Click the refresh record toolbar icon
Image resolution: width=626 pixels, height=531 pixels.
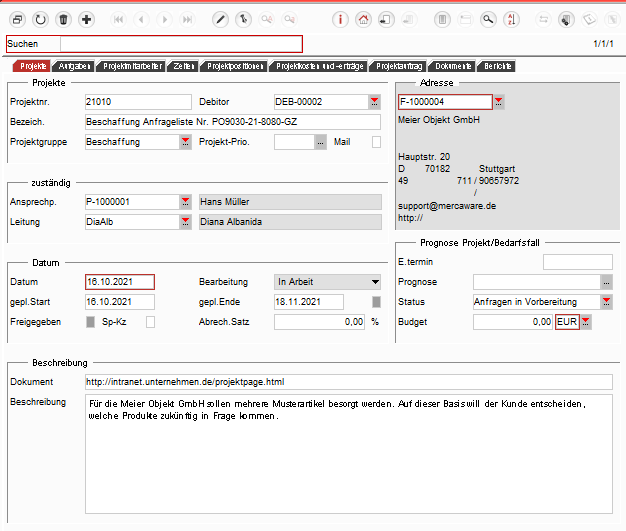[40, 19]
